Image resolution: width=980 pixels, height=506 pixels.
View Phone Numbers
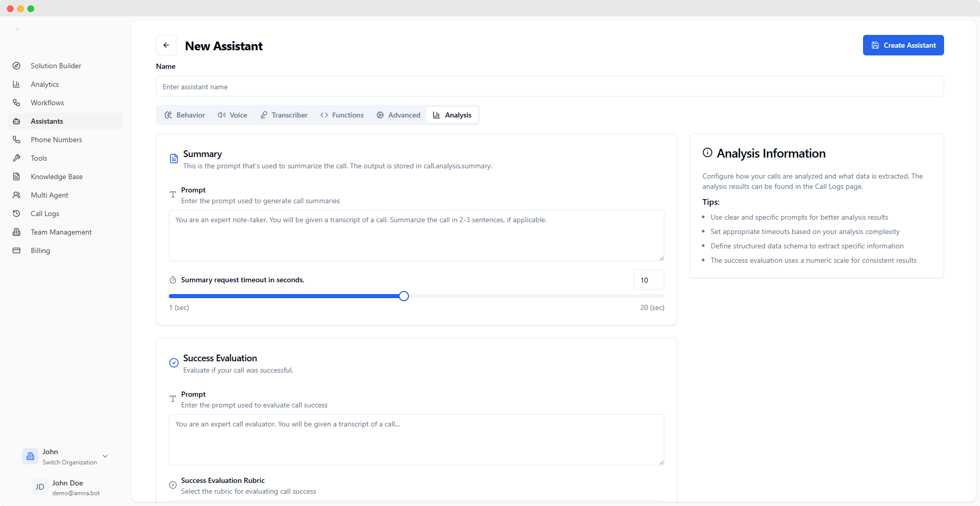pyautogui.click(x=56, y=139)
